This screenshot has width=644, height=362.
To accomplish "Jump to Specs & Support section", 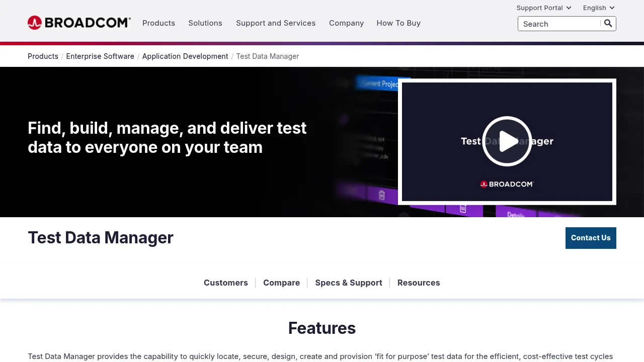I will tap(349, 283).
